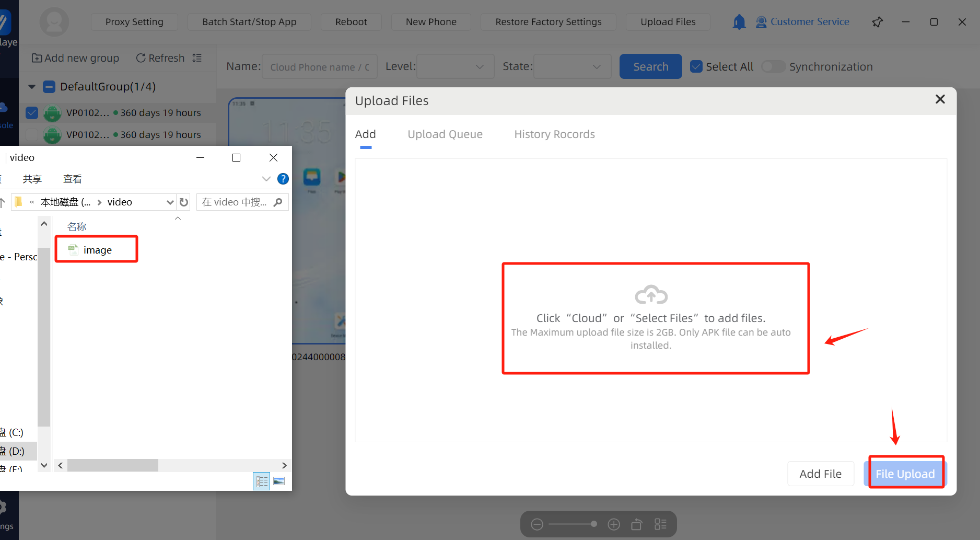Open the State dropdown
Image resolution: width=980 pixels, height=540 pixels.
pyautogui.click(x=572, y=67)
